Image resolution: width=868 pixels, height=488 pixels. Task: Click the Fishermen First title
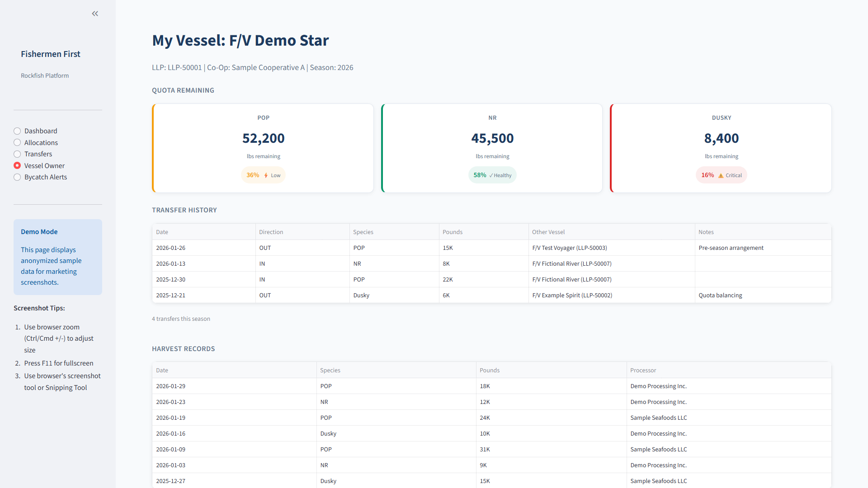(50, 54)
